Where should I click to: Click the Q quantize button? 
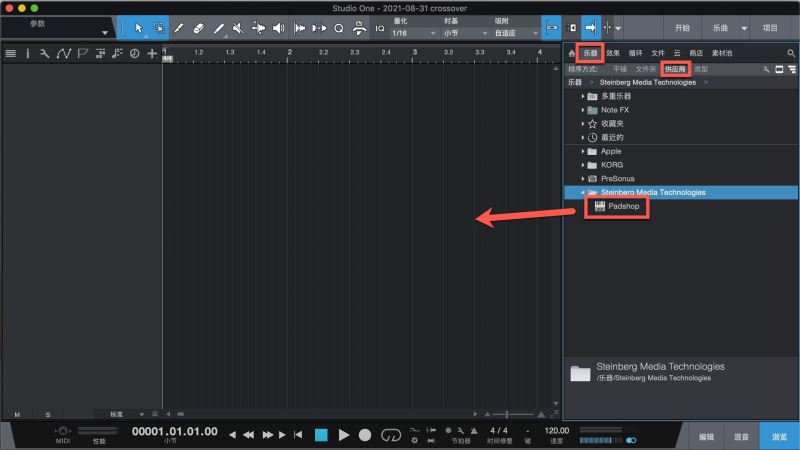pos(339,29)
